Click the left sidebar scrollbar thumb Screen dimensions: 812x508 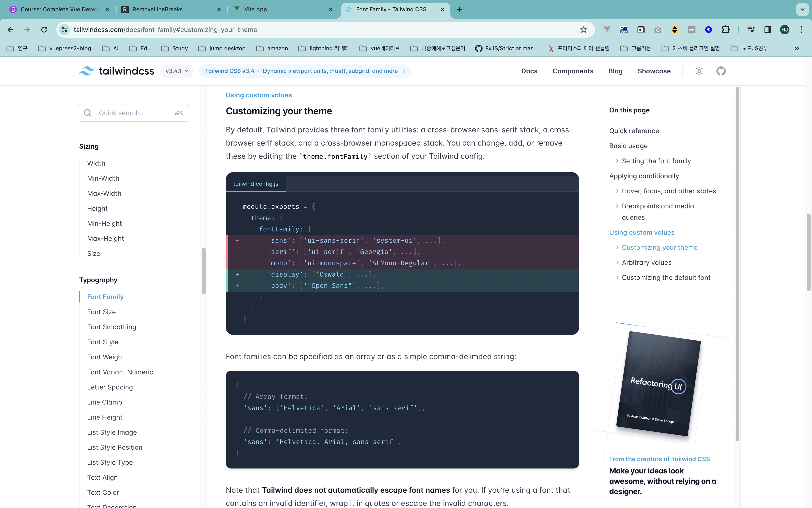coord(204,271)
